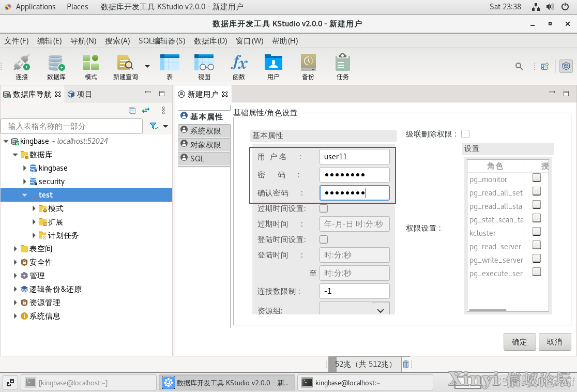The image size is (577, 392).
Task: Open the 资源组 dropdown
Action: click(381, 309)
